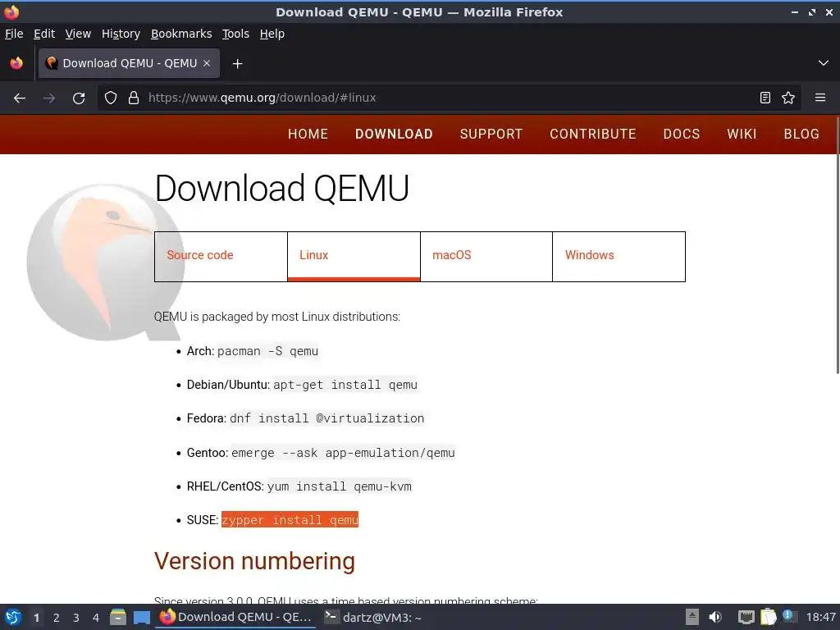Open the Help menu
Viewport: 840px width, 630px height.
pos(272,34)
